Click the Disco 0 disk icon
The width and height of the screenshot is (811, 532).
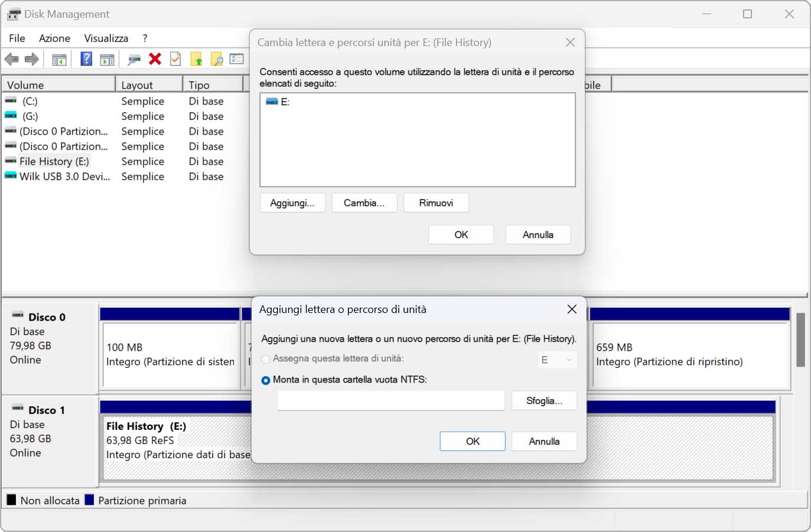18,315
